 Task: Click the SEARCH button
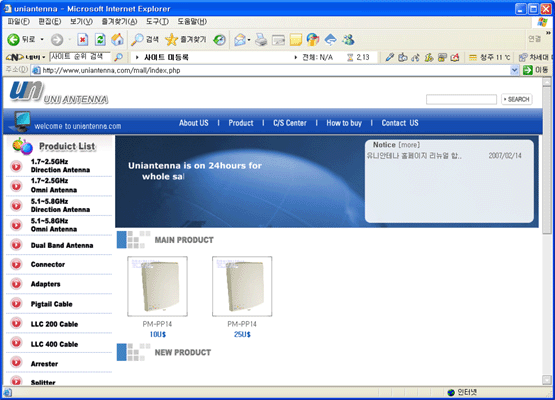tap(517, 99)
